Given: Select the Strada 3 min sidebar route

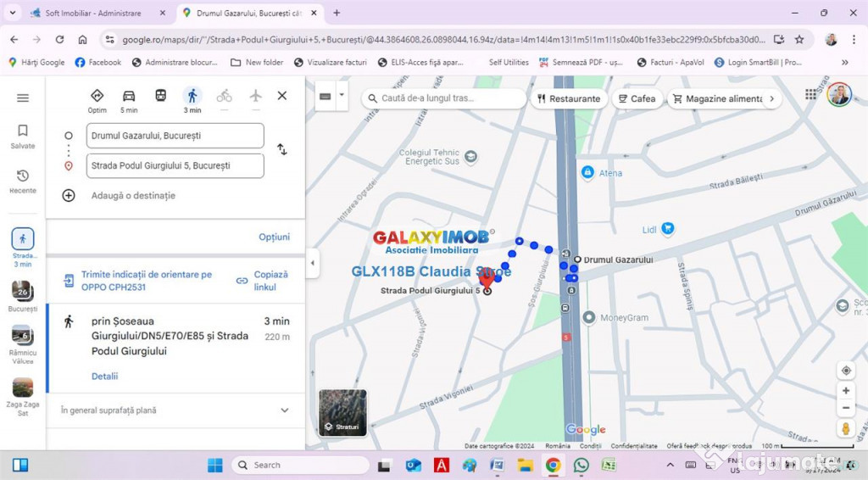Looking at the screenshot, I should (x=23, y=248).
